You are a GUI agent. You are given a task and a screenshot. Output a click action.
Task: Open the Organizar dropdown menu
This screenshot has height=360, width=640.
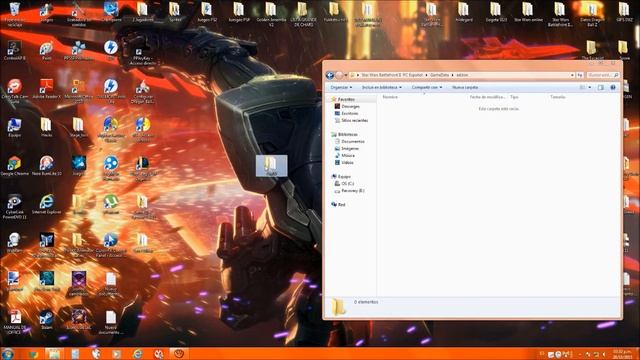[341, 87]
